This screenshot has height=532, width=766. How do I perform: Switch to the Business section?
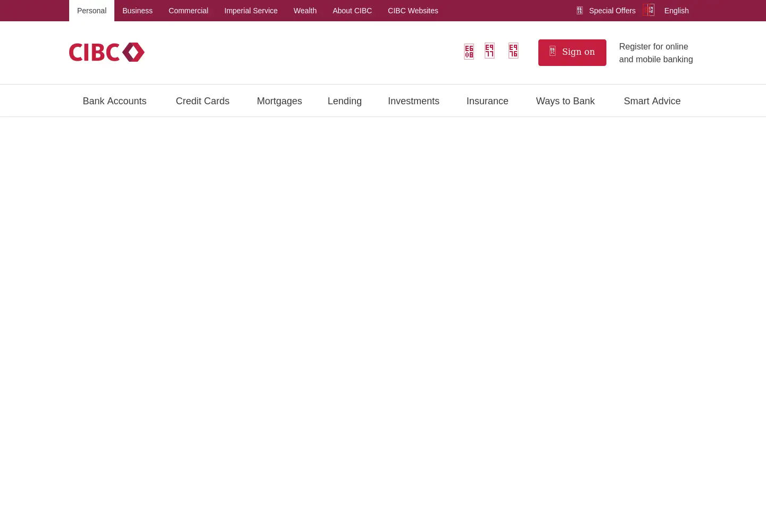[137, 11]
